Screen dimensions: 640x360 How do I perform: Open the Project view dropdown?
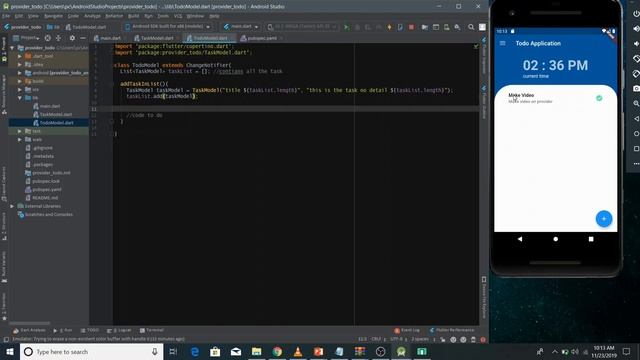26,38
